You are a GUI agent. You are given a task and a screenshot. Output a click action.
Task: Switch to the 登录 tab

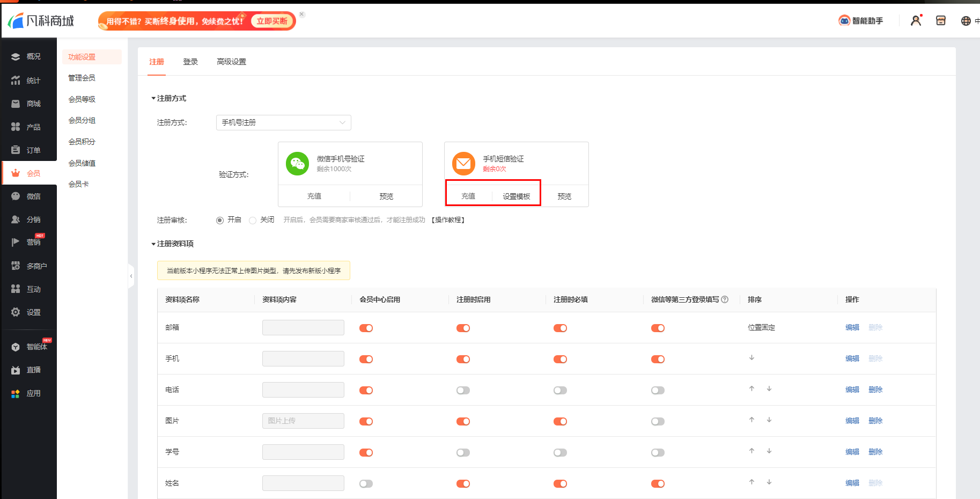(x=190, y=62)
